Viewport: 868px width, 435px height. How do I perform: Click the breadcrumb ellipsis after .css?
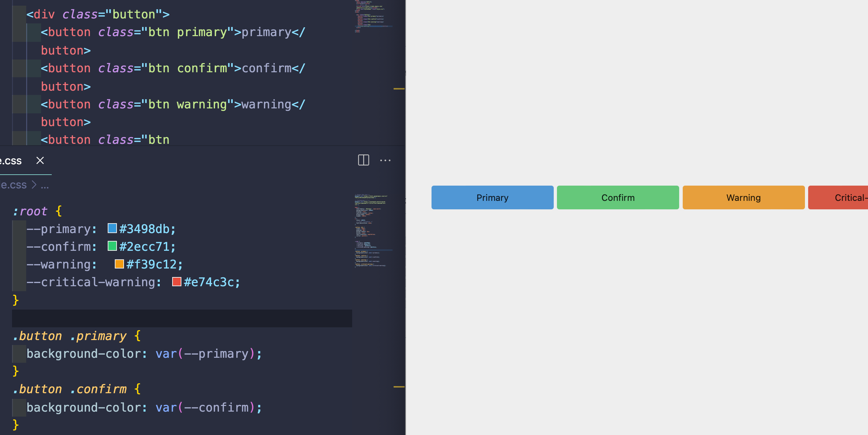(x=45, y=185)
